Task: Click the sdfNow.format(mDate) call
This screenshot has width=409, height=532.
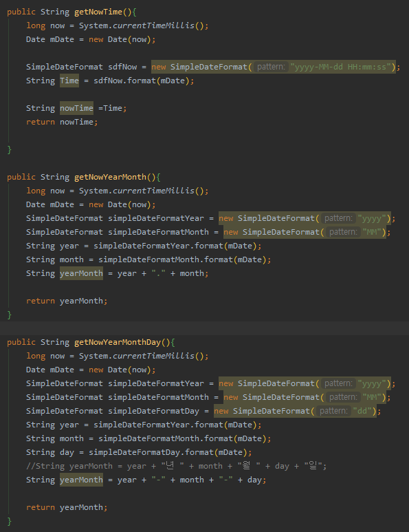Action: (x=142, y=81)
